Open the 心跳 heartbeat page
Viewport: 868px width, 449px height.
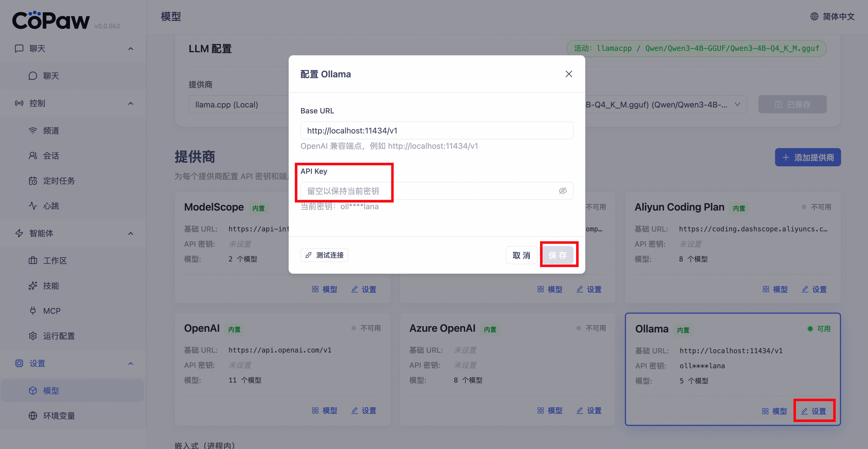50,206
